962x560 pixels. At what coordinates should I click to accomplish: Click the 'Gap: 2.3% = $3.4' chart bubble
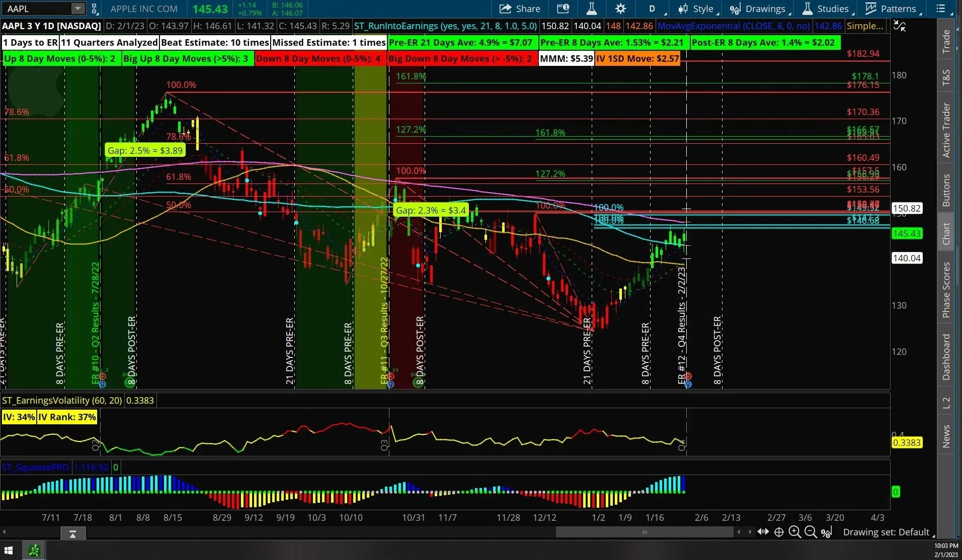[431, 210]
